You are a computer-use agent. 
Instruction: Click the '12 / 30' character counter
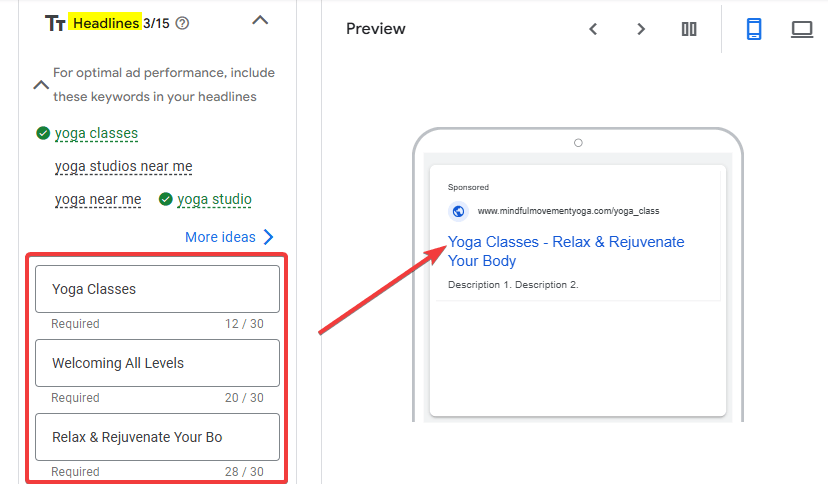coord(244,324)
